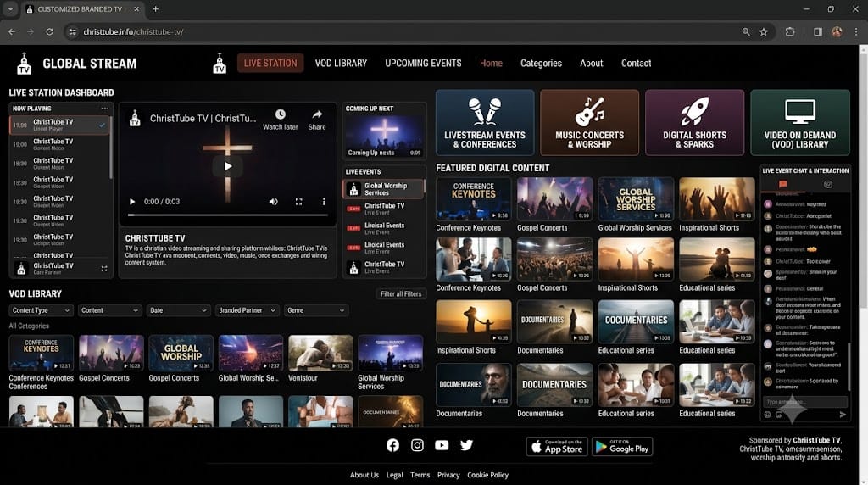This screenshot has height=485, width=868.
Task: Click Home in the navigation
Action: point(491,63)
